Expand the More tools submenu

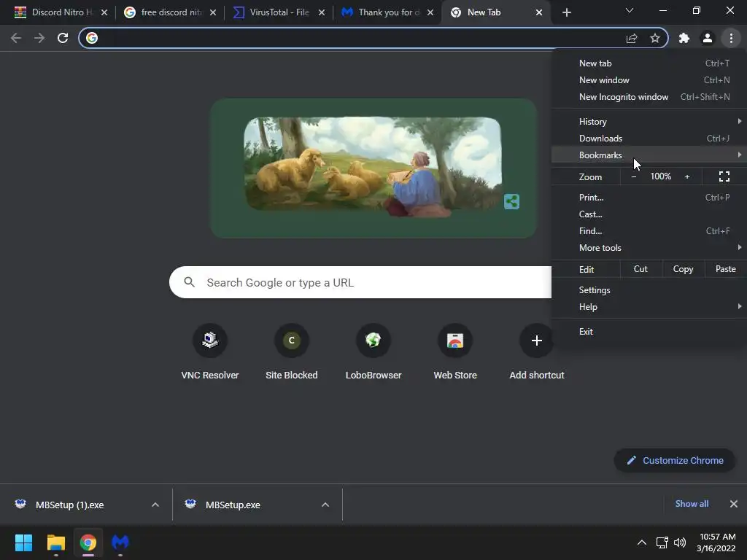[x=649, y=248]
